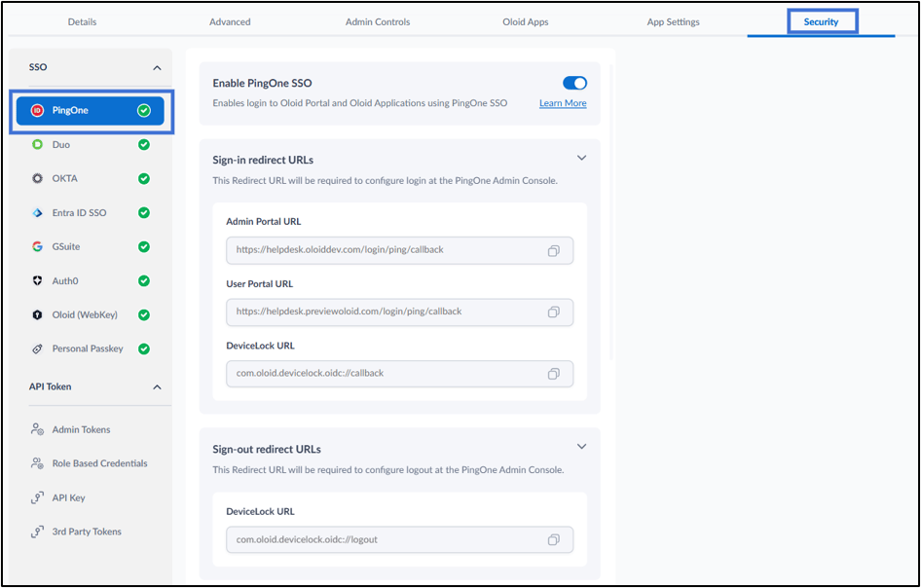Click the green check beside Personal Passkey

pyautogui.click(x=144, y=349)
